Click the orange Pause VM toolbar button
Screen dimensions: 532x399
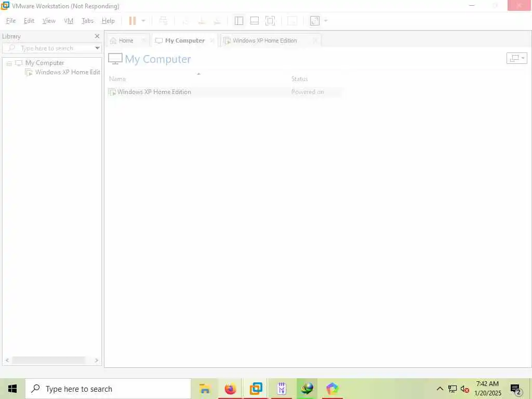pyautogui.click(x=132, y=21)
